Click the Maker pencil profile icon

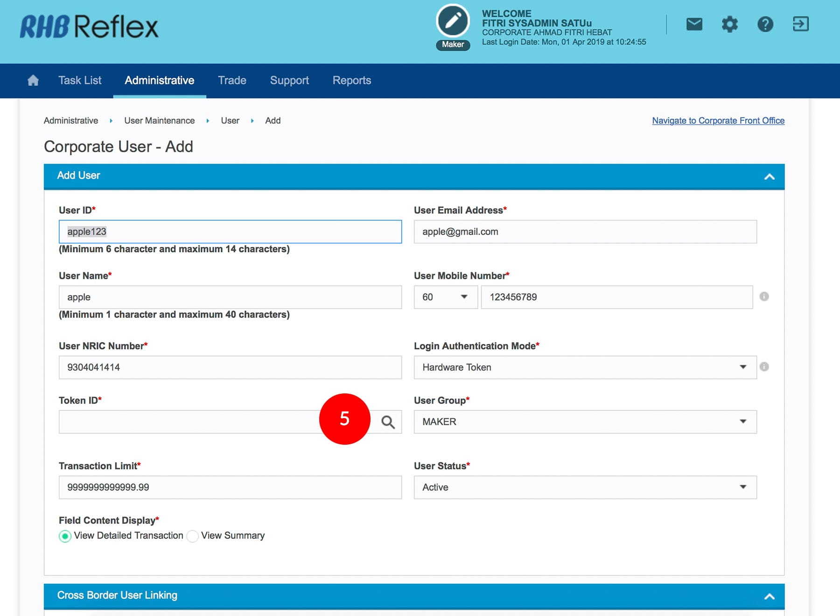coord(453,21)
